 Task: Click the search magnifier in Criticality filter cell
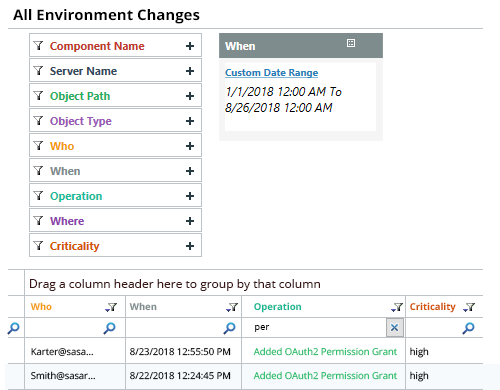pyautogui.click(x=468, y=328)
